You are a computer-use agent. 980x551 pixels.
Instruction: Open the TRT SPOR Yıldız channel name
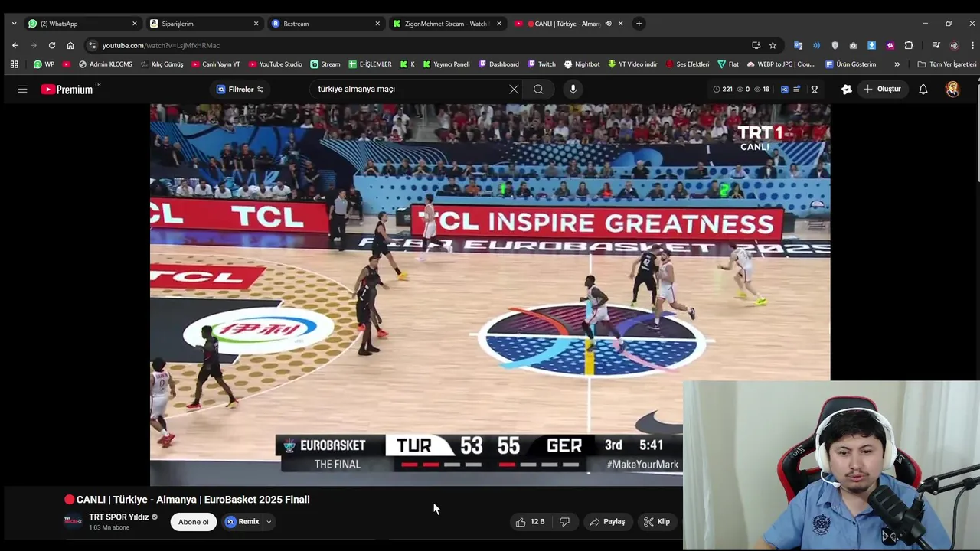click(119, 517)
